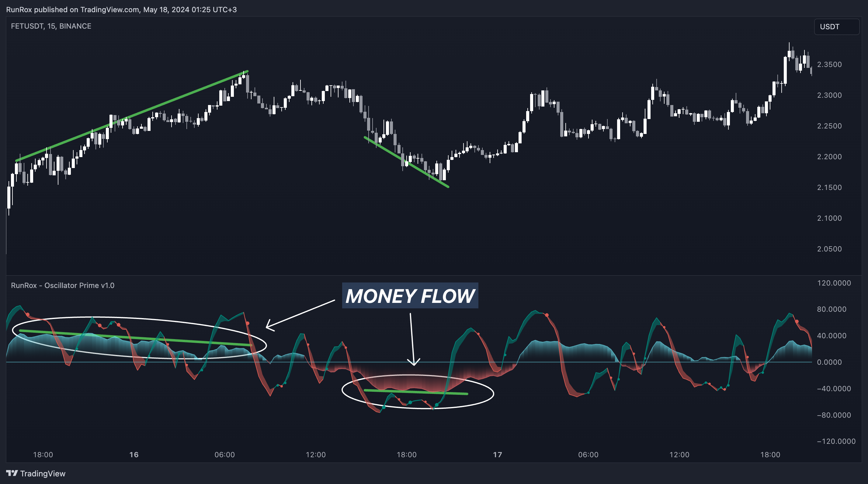
Task: Click oscillator scale value 40.0000
Action: (x=832, y=335)
